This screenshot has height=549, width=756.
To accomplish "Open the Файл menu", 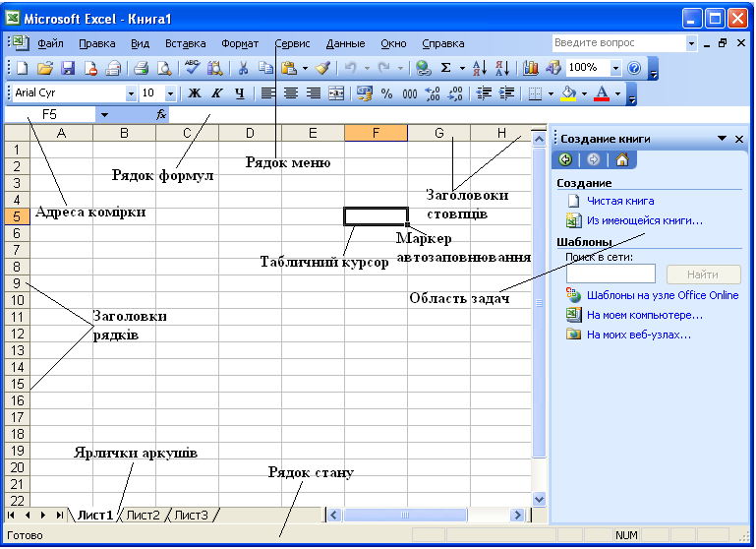I will point(50,43).
